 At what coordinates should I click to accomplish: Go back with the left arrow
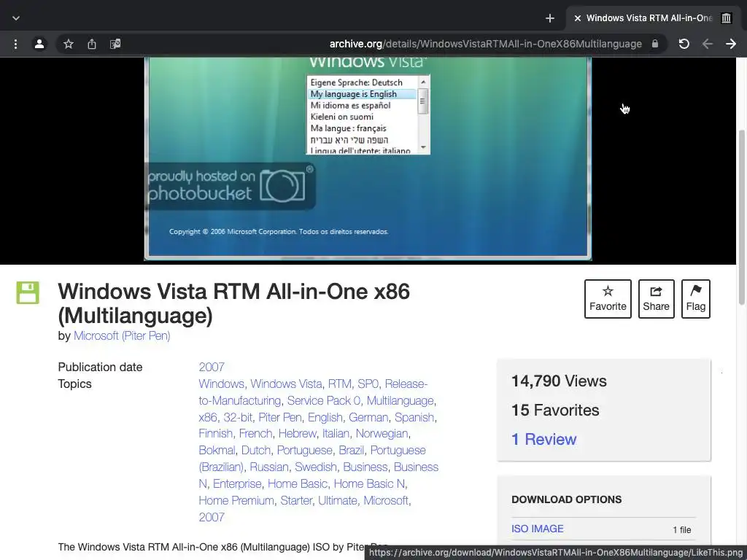(708, 44)
